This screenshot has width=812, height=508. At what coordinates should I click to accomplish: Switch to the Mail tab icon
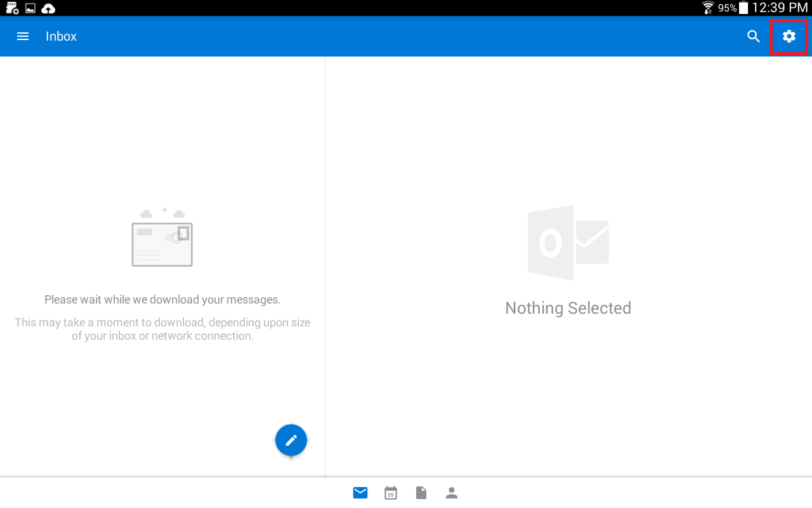pyautogui.click(x=360, y=493)
